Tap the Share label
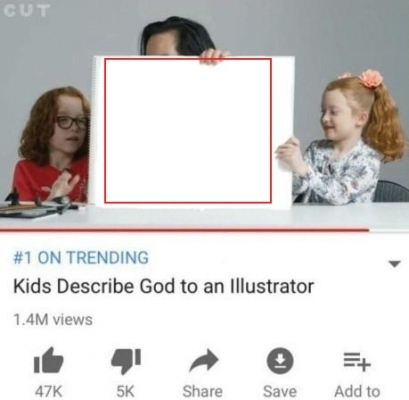 pos(203,391)
